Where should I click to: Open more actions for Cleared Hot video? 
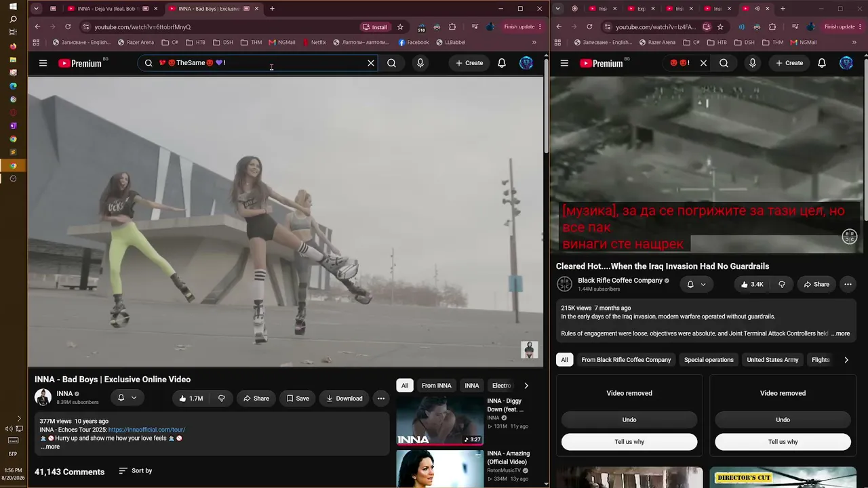point(848,285)
